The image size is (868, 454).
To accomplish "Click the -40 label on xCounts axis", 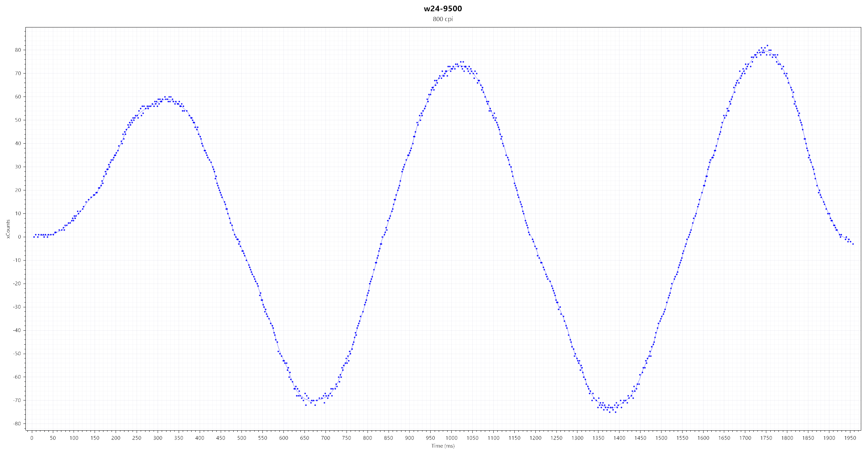I will coord(17,330).
